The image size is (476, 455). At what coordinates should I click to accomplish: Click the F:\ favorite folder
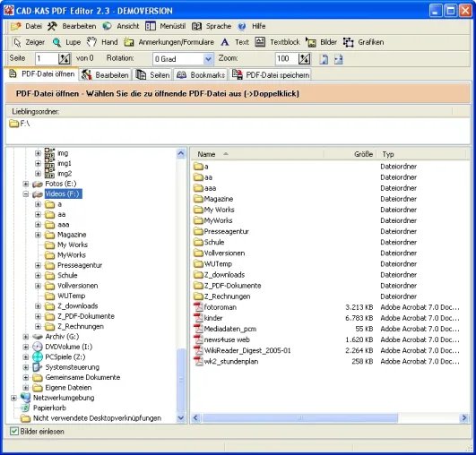[20, 124]
